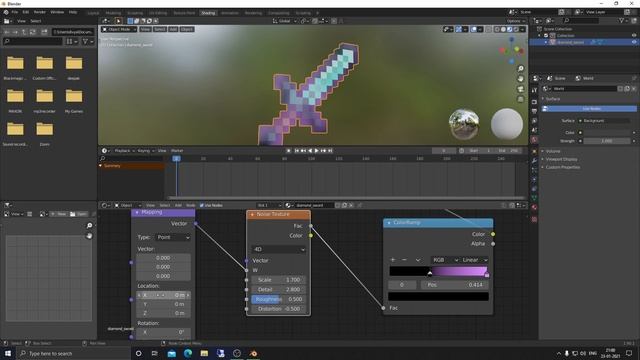The width and height of the screenshot is (640, 360).
Task: Open the Render menu
Action: 40,12
